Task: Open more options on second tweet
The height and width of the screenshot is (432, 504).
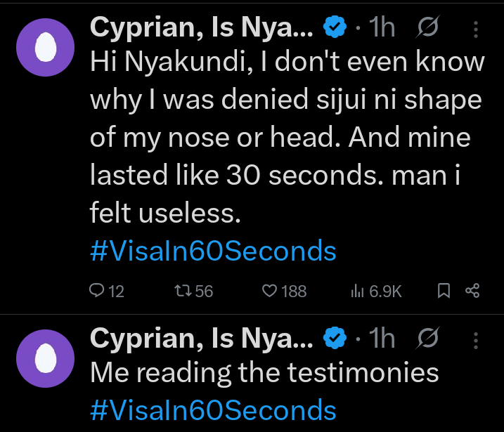Action: pyautogui.click(x=476, y=340)
